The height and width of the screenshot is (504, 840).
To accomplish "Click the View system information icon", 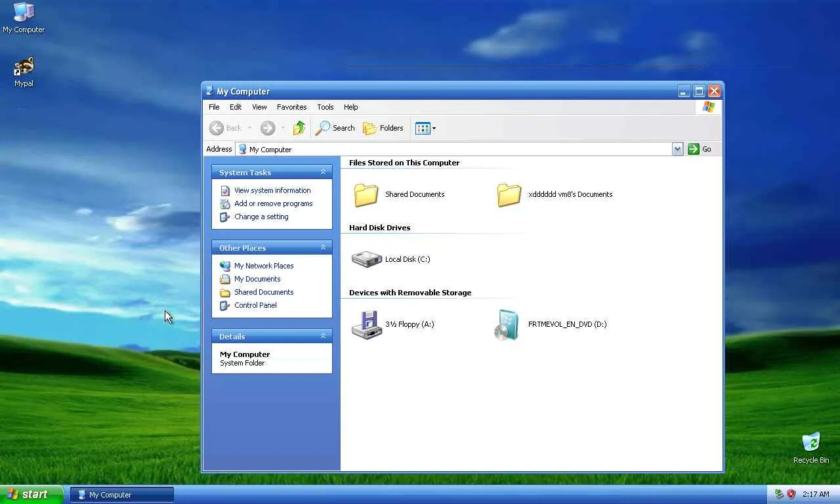I will tap(225, 190).
